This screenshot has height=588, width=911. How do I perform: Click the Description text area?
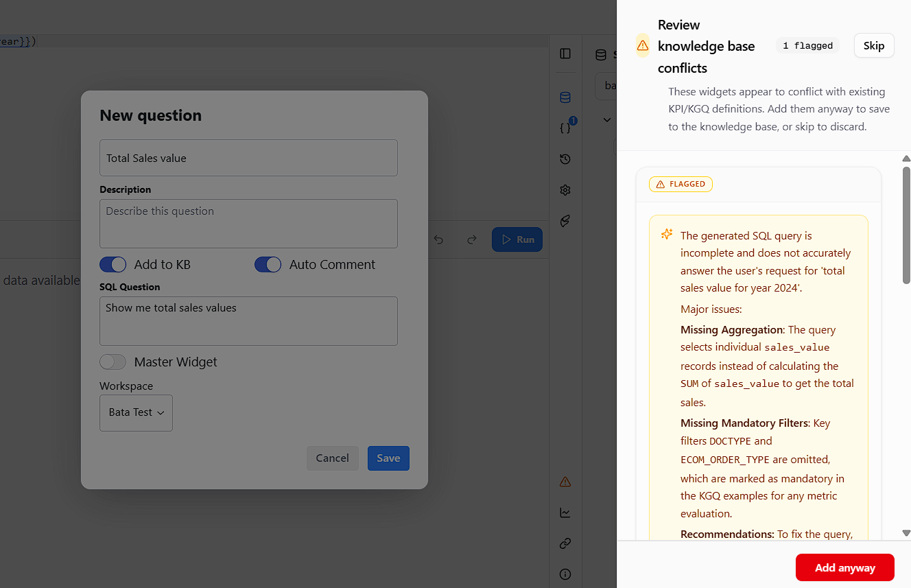pos(248,224)
